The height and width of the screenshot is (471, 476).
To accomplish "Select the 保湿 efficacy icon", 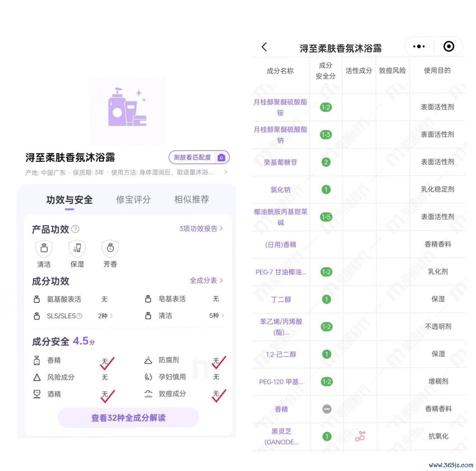I will 77,248.
